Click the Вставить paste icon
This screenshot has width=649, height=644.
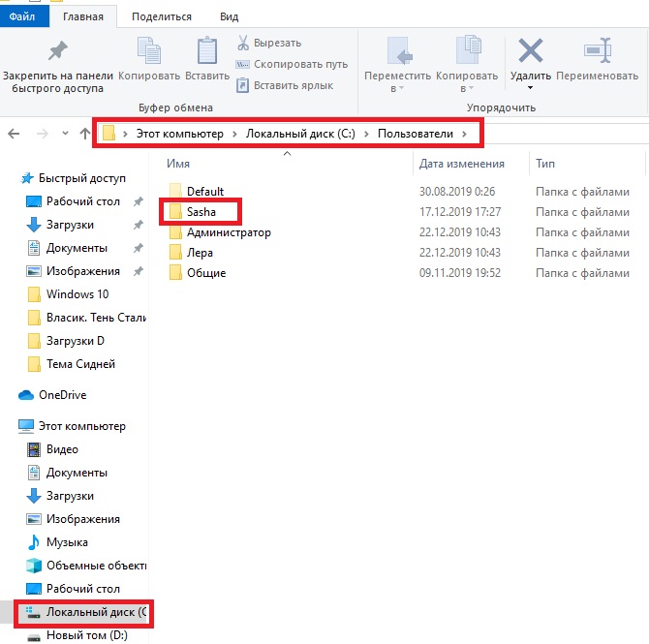(207, 50)
